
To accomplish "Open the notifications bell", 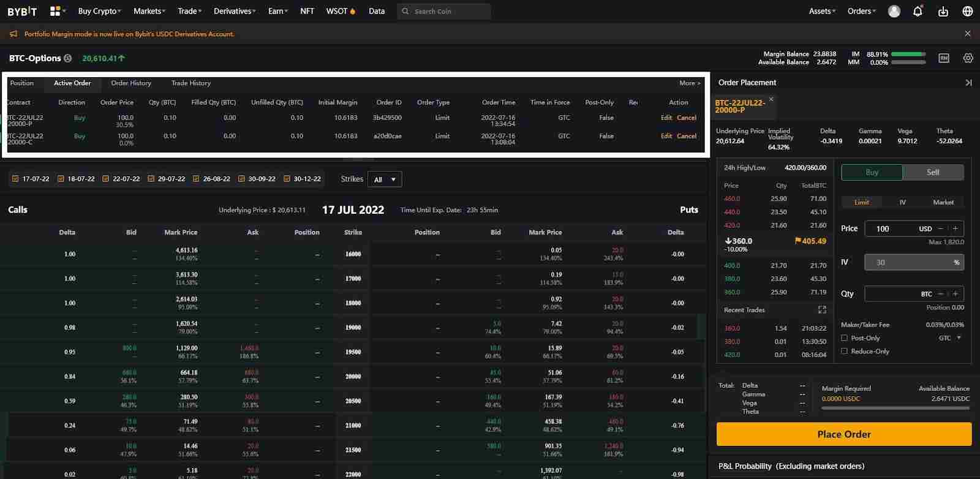I will (x=918, y=11).
